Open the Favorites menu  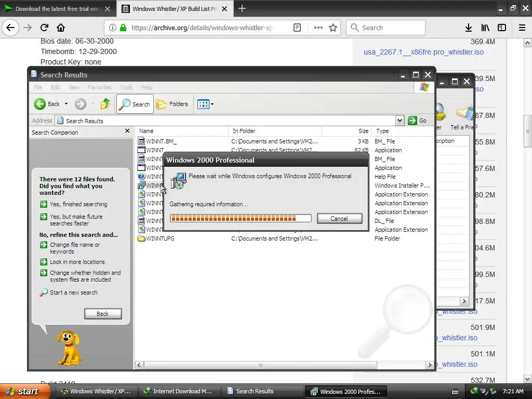(99, 87)
